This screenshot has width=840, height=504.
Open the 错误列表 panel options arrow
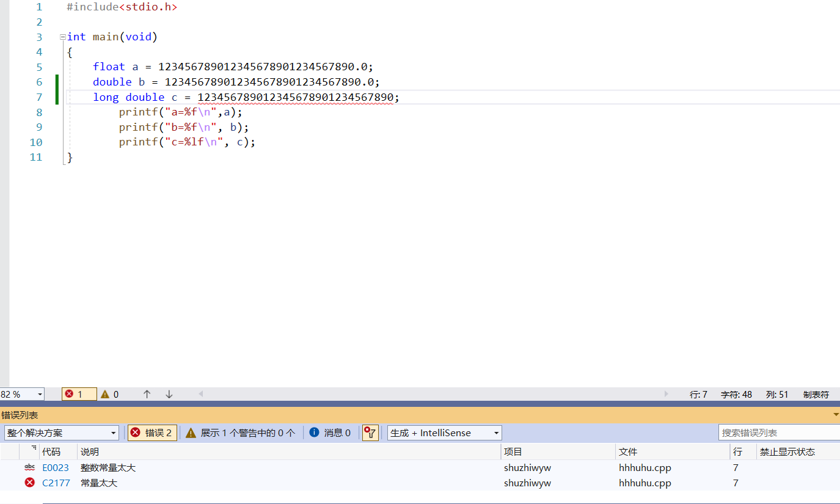pos(836,415)
